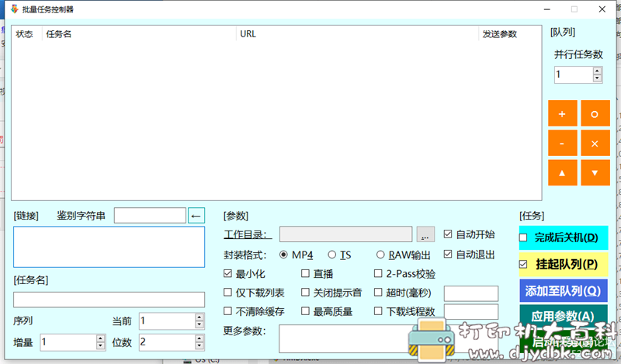Enable the 最高质量 checkbox
Image resolution: width=621 pixels, height=364 pixels.
click(305, 311)
